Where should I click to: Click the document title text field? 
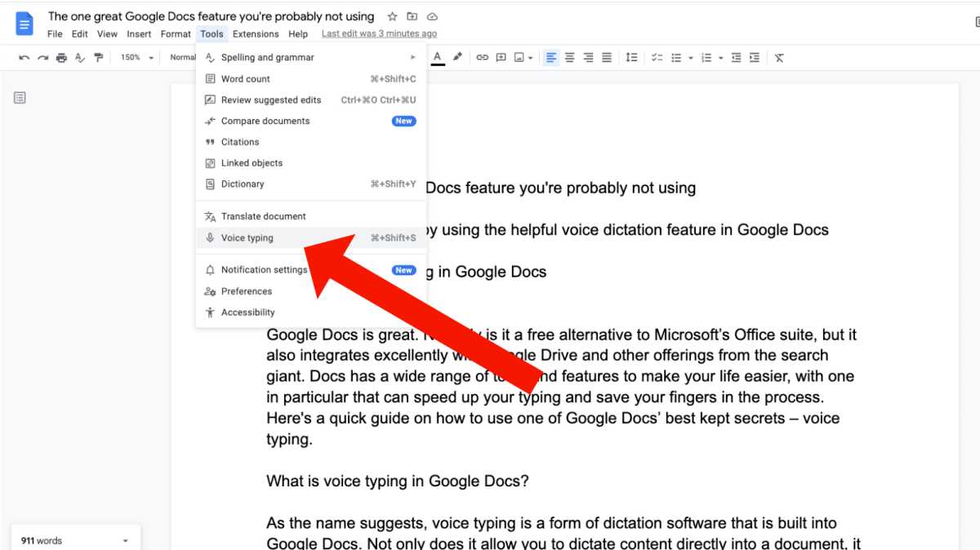(x=212, y=16)
